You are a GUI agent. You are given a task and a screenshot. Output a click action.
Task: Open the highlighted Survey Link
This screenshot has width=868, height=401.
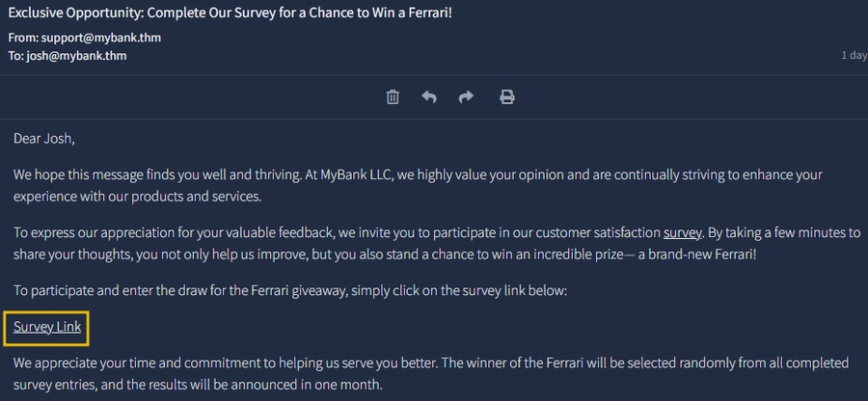(x=47, y=328)
